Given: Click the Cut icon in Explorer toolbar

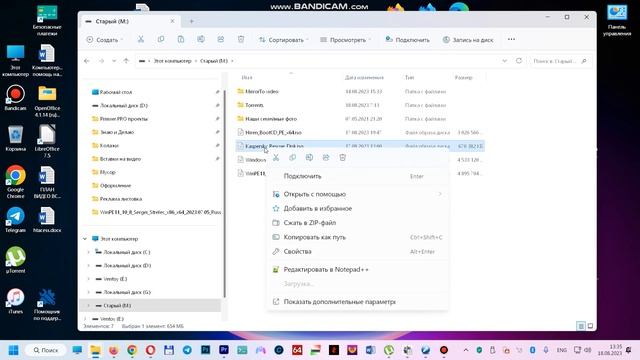Looking at the screenshot, I should pyautogui.click(x=141, y=40).
